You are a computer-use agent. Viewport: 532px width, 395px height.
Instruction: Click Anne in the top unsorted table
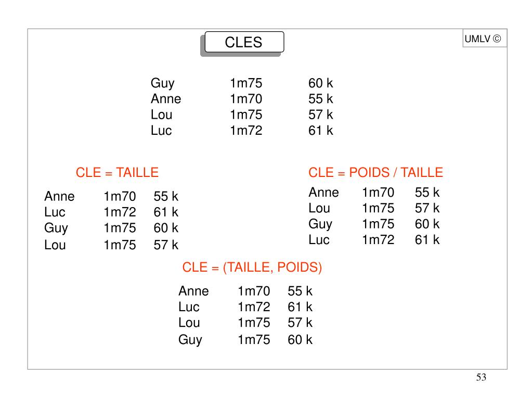166,99
